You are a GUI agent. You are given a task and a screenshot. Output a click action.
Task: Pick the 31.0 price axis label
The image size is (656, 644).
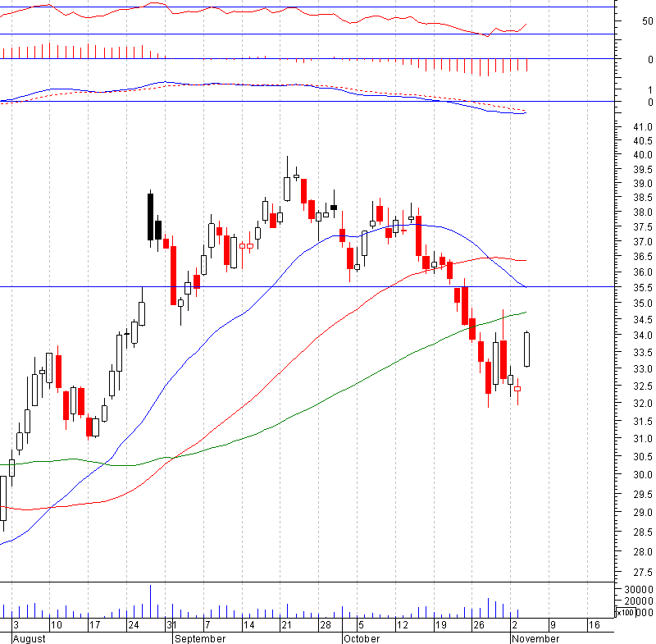(x=643, y=439)
